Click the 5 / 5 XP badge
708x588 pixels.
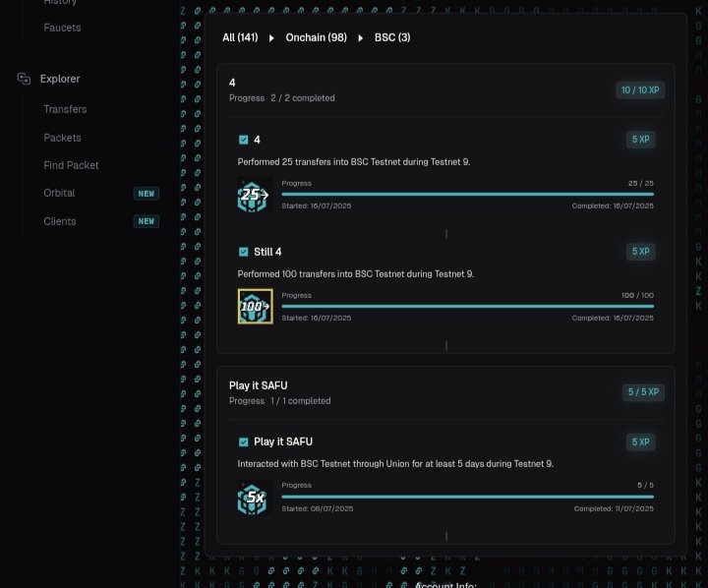point(643,392)
